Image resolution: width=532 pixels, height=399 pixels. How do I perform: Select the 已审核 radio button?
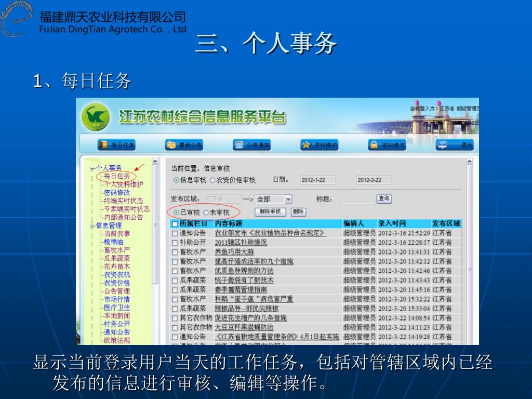176,212
